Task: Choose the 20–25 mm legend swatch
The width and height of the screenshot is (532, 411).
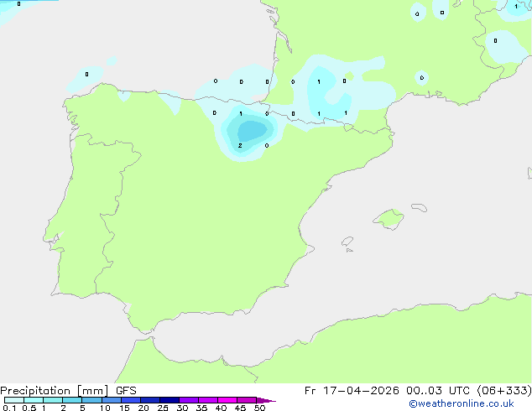Action: (150, 400)
